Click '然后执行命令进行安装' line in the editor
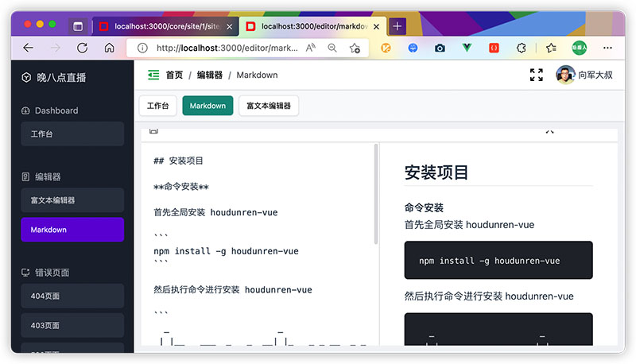This screenshot has width=636, height=364. coord(233,290)
